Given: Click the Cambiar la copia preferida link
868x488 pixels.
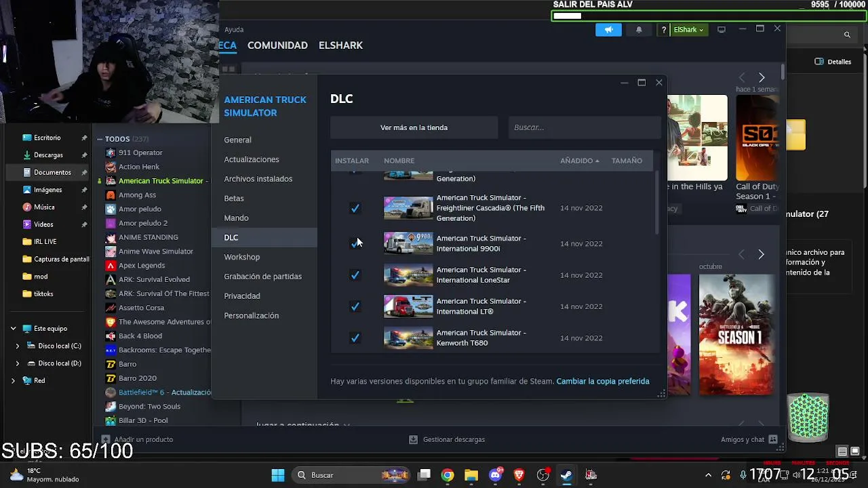Looking at the screenshot, I should tap(603, 382).
